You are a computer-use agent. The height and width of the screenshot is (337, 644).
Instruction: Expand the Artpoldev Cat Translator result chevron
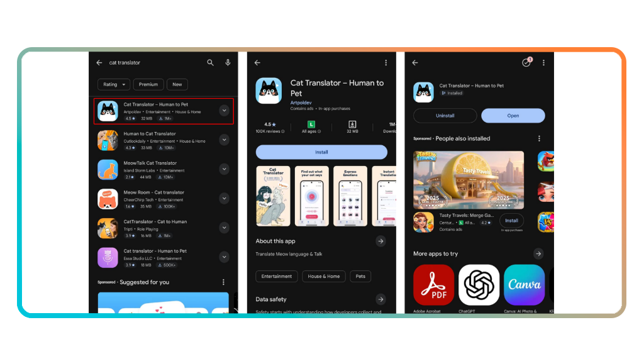coord(224,111)
